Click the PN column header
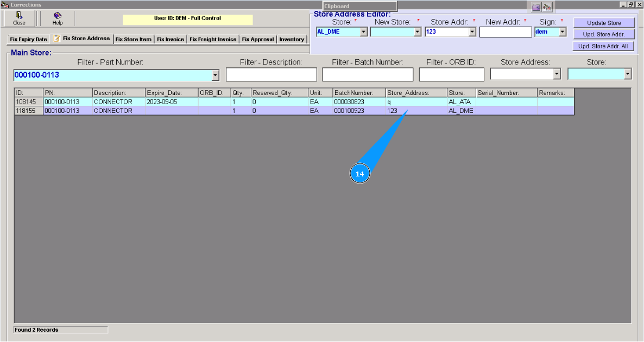 click(68, 93)
